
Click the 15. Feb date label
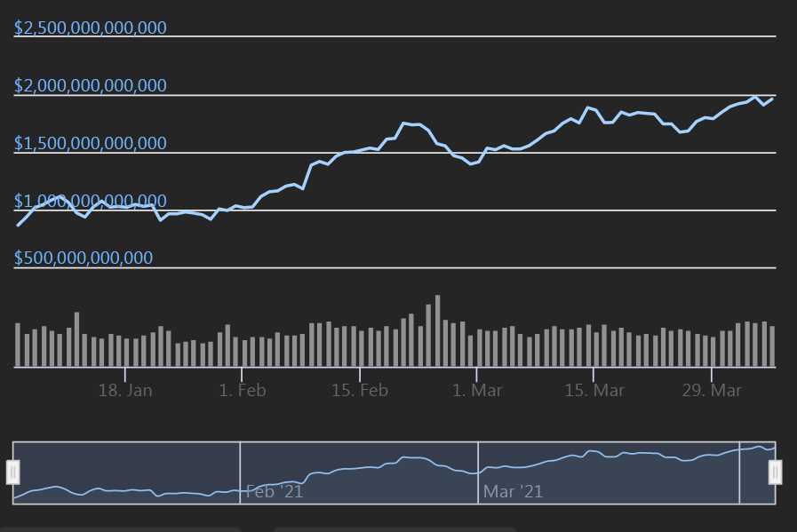click(360, 390)
